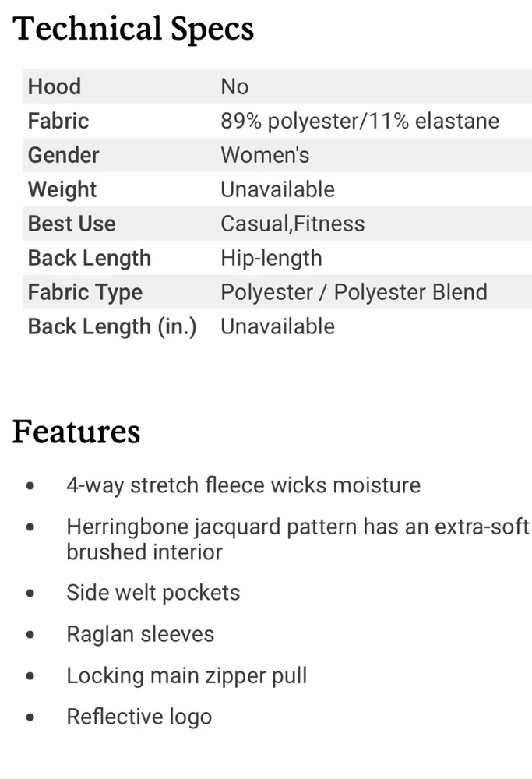This screenshot has height=779, width=532.
Task: Select the Casual,Fitness value
Action: 292,224
